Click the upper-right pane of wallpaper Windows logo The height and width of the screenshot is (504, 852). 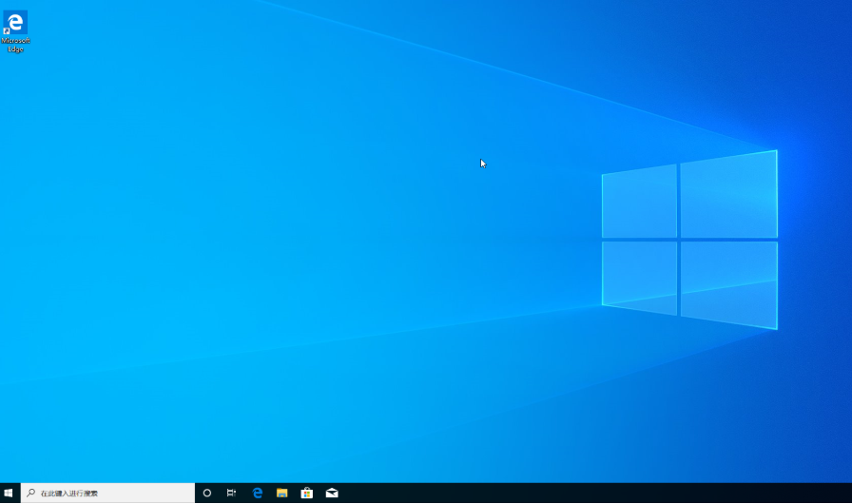pos(728,196)
